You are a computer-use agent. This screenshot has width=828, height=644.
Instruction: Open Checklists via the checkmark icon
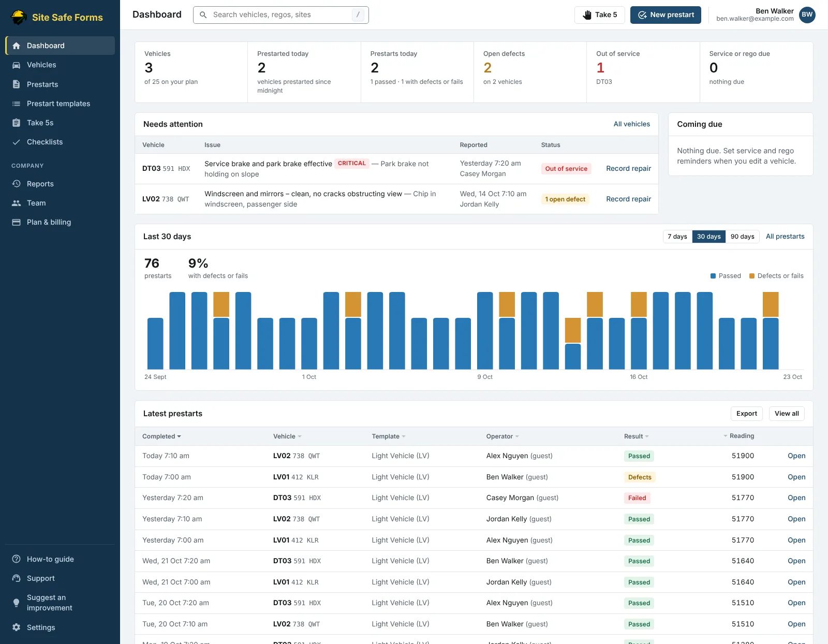[x=17, y=142]
